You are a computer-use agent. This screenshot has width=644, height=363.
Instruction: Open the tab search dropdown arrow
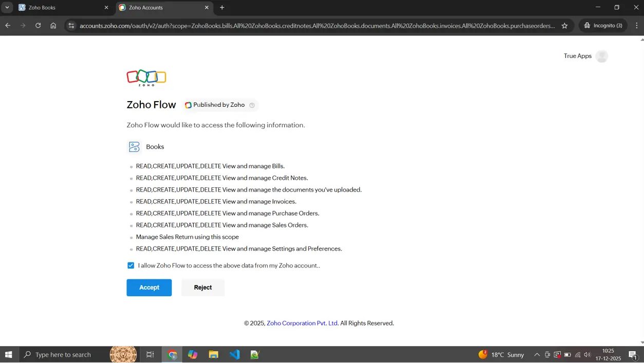[7, 8]
